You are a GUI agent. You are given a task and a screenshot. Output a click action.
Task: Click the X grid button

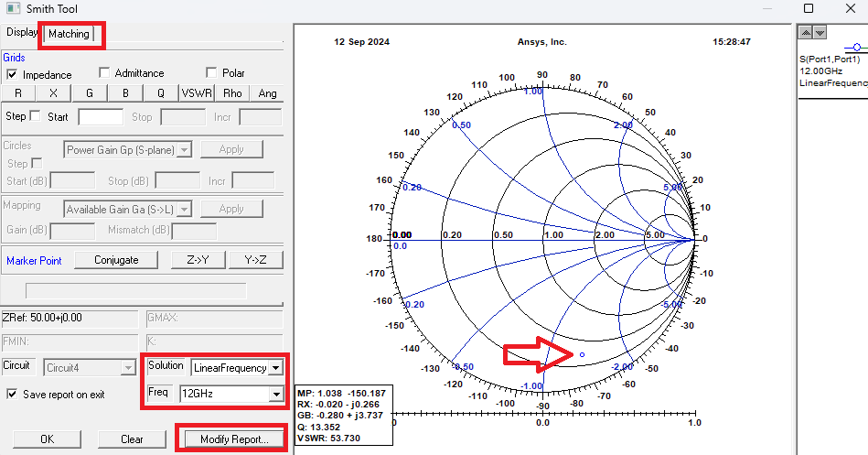coord(53,93)
